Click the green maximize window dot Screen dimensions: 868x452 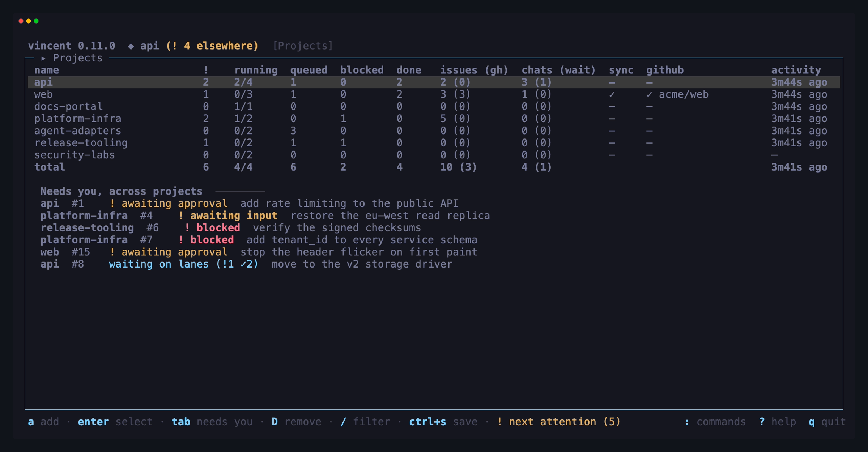point(36,21)
